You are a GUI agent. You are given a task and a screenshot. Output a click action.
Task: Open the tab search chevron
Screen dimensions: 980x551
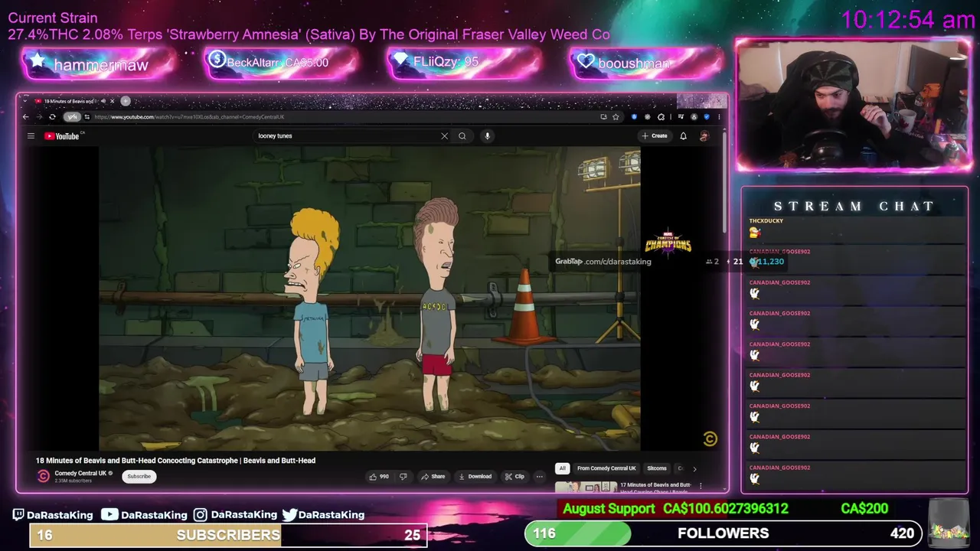point(25,101)
